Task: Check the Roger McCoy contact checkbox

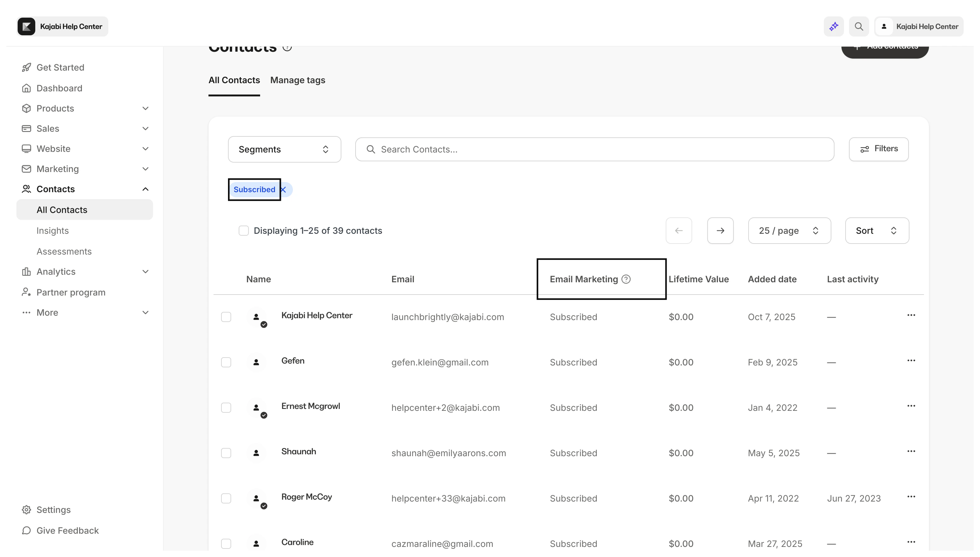Action: point(226,498)
